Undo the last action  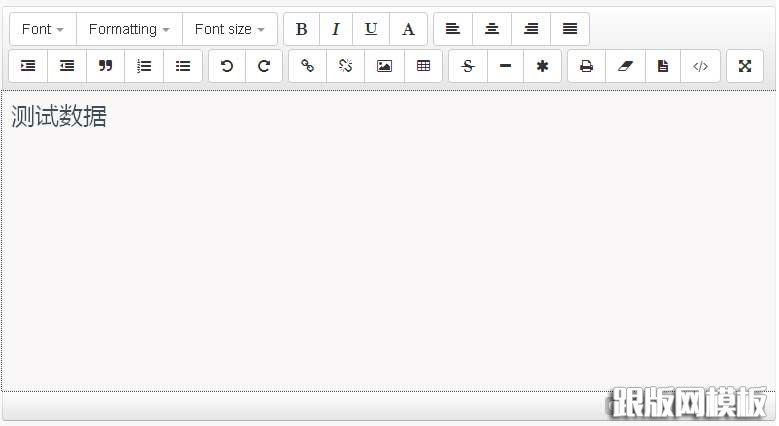227,66
